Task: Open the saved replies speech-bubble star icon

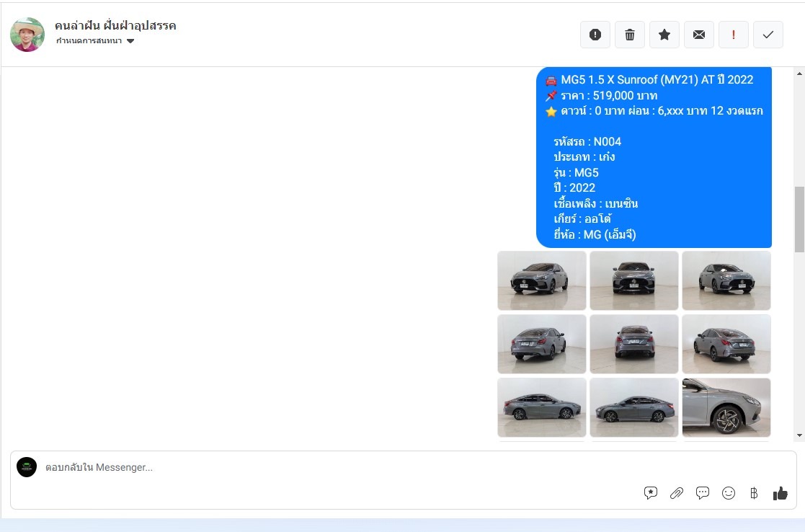Action: click(x=651, y=493)
